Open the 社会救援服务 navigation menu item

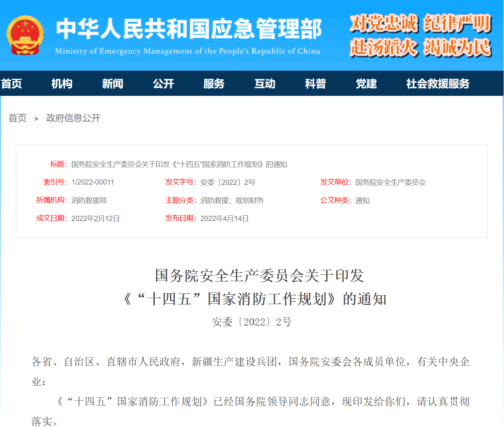tap(438, 83)
